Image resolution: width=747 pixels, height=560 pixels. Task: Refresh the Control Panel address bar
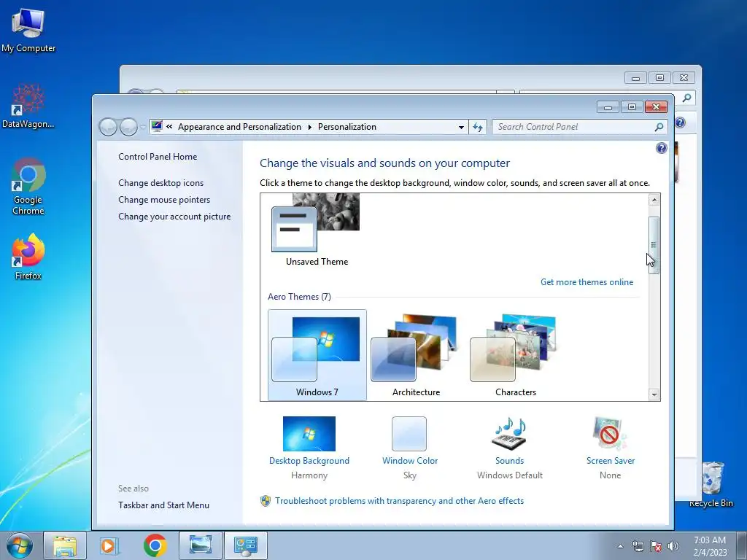[x=478, y=127]
